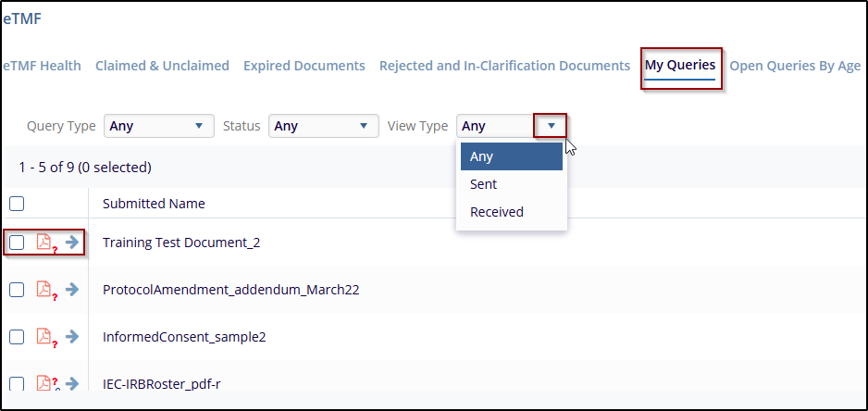Collapse the View Type dropdown arrow
The width and height of the screenshot is (868, 411).
(551, 126)
